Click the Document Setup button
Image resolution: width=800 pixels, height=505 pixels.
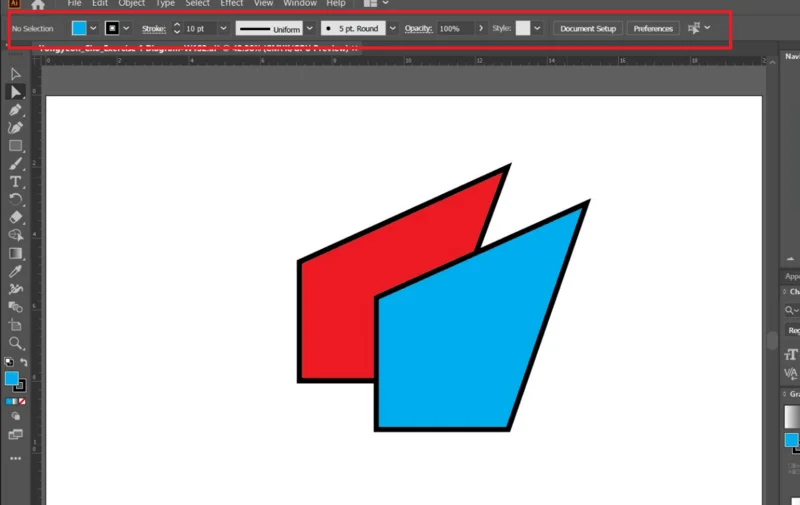click(x=588, y=29)
